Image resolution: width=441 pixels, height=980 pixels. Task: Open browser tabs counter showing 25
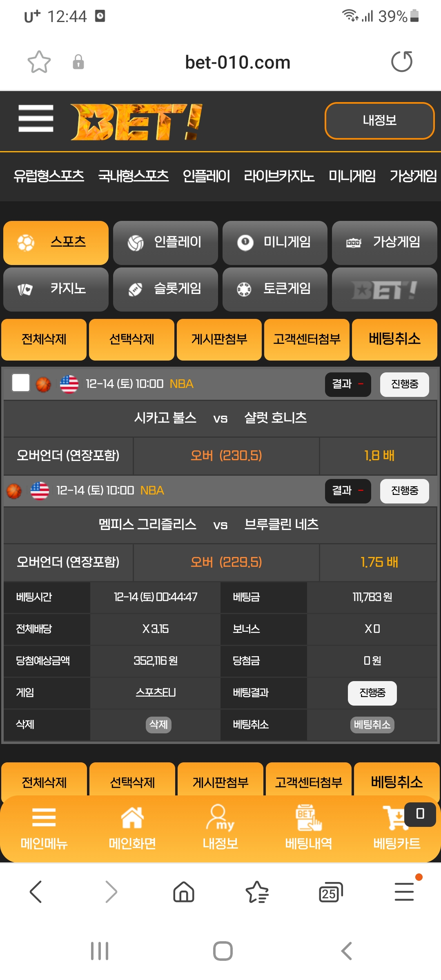[330, 892]
